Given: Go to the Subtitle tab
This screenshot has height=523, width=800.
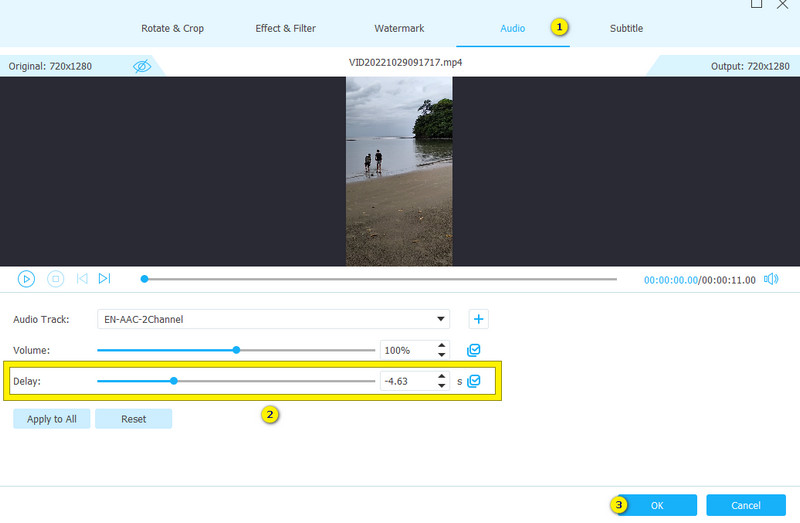Looking at the screenshot, I should (626, 28).
